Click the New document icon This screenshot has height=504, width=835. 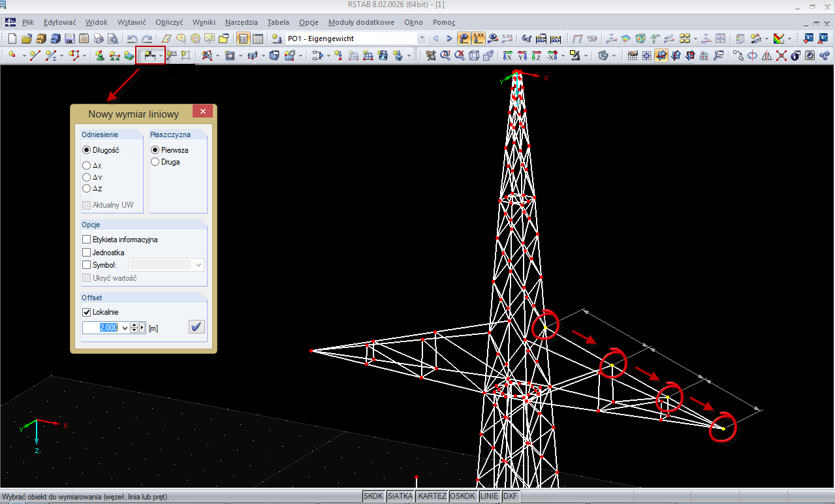tap(12, 39)
